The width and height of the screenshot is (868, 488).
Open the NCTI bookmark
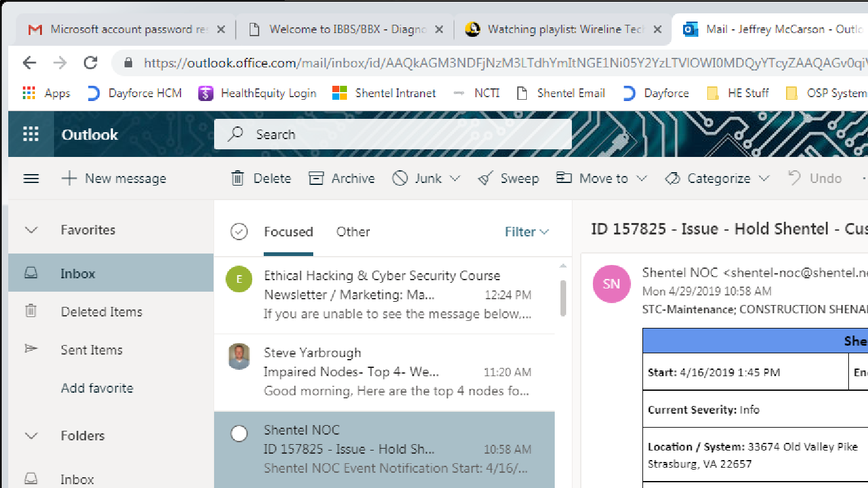(477, 93)
